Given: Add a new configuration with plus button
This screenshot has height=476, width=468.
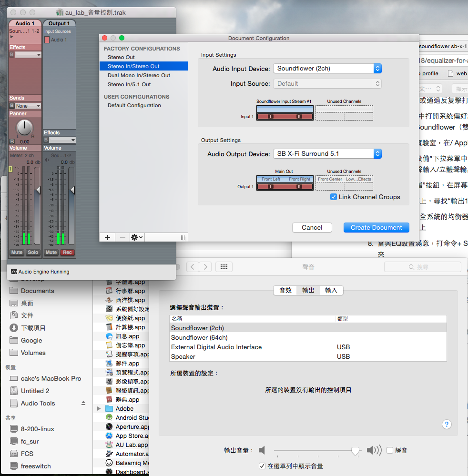Looking at the screenshot, I should (107, 237).
